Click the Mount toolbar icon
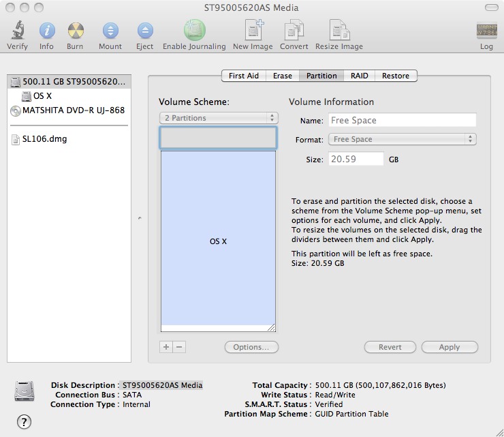Screen dimensions: 504x437 [x=110, y=31]
